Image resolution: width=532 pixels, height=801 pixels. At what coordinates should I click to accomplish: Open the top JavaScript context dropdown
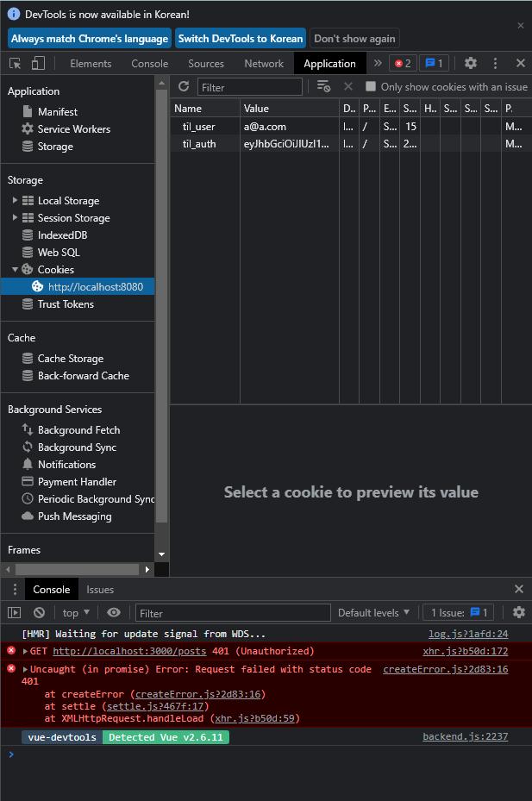click(x=76, y=612)
